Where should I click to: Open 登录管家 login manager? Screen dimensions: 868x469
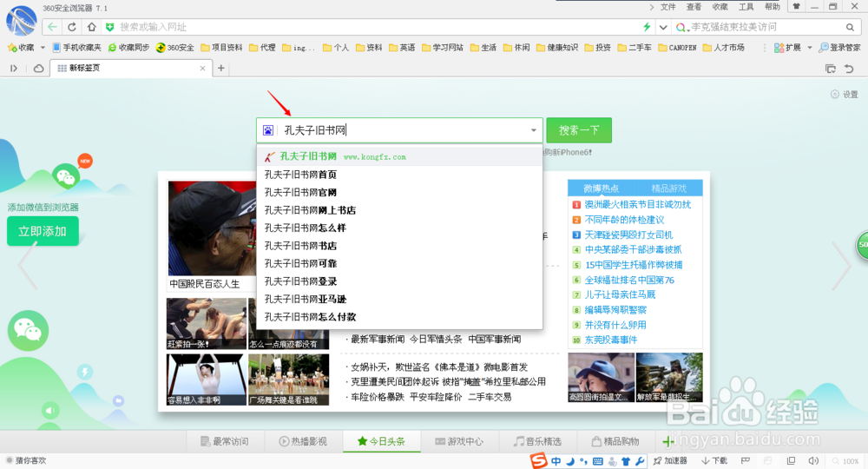pyautogui.click(x=839, y=48)
